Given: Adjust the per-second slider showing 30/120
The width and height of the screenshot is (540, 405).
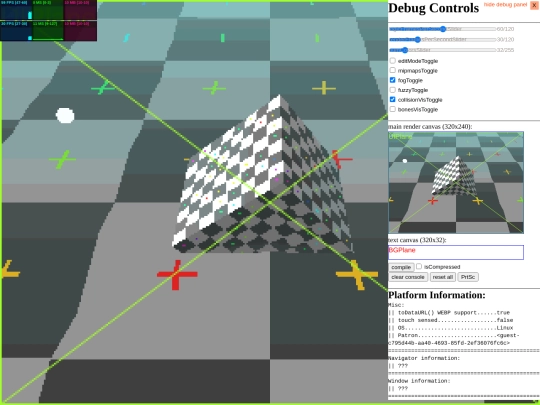Looking at the screenshot, I should coord(443,39).
